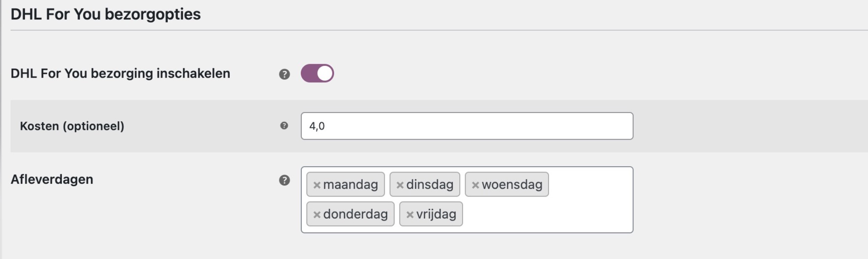This screenshot has width=868, height=259.
Task: Click the woensdag day chip
Action: coord(512,184)
